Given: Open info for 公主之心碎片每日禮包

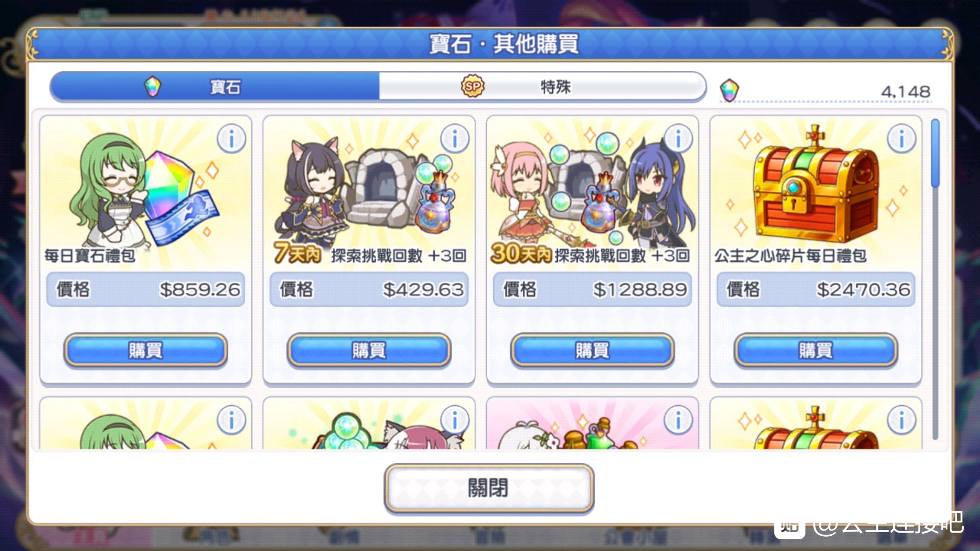Looking at the screenshot, I should point(901,139).
